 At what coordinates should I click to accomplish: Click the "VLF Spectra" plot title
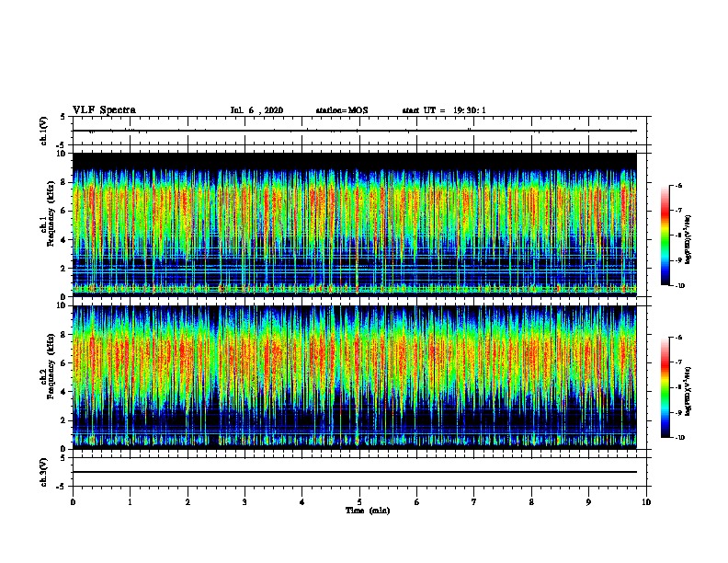pos(104,110)
